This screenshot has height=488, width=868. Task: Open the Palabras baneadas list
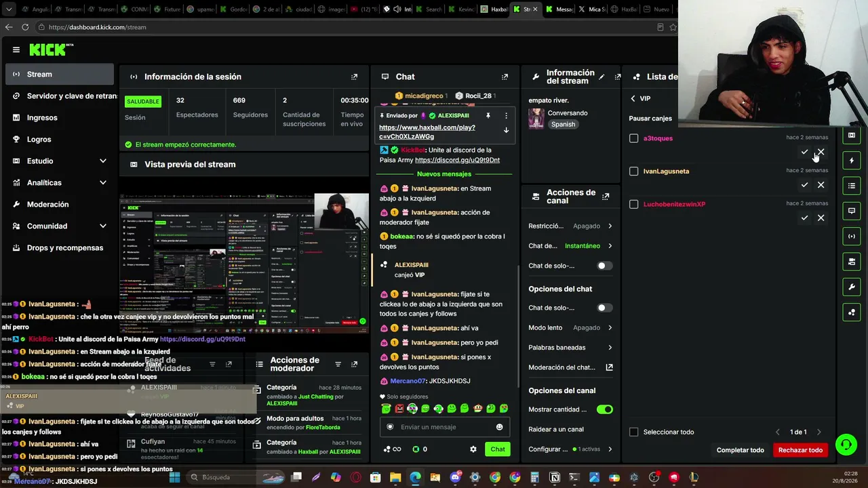click(x=570, y=348)
